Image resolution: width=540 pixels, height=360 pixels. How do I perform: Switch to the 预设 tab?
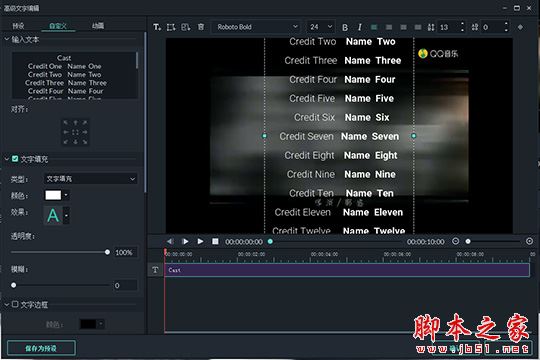click(18, 26)
